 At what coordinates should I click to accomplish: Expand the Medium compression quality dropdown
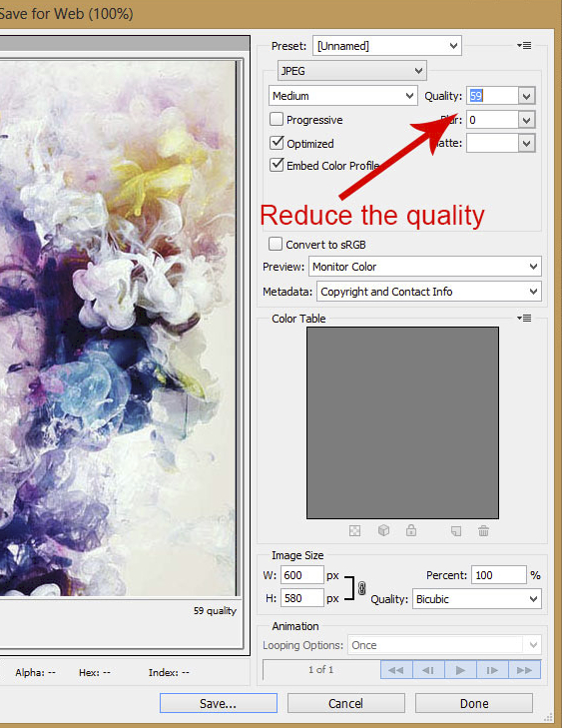click(x=342, y=96)
